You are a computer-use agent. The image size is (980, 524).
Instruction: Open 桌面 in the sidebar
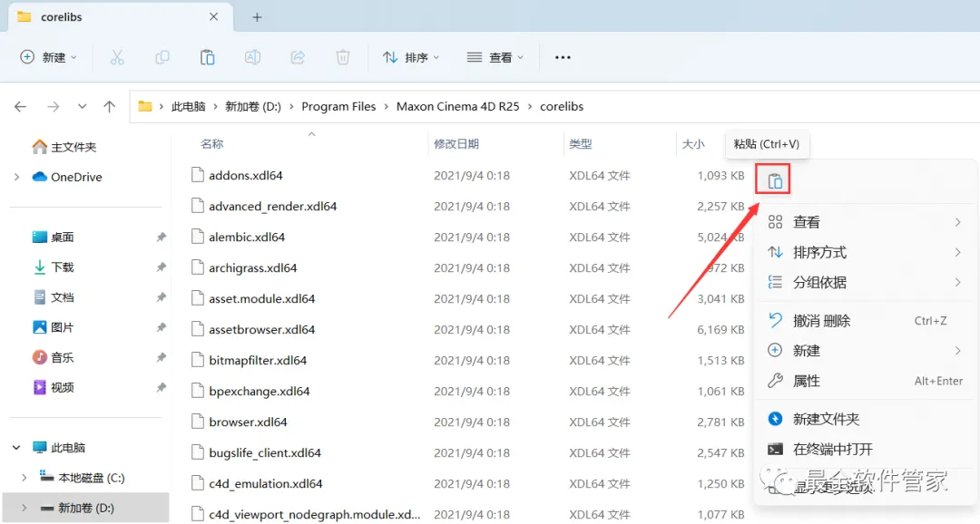54,238
